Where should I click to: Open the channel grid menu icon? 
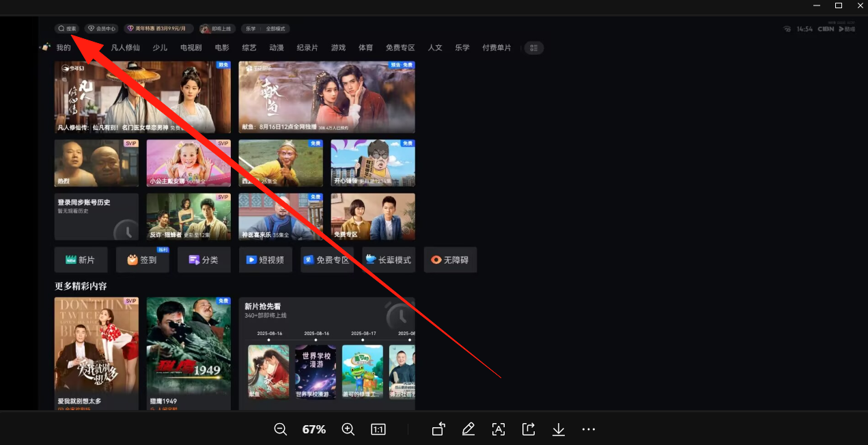[534, 48]
